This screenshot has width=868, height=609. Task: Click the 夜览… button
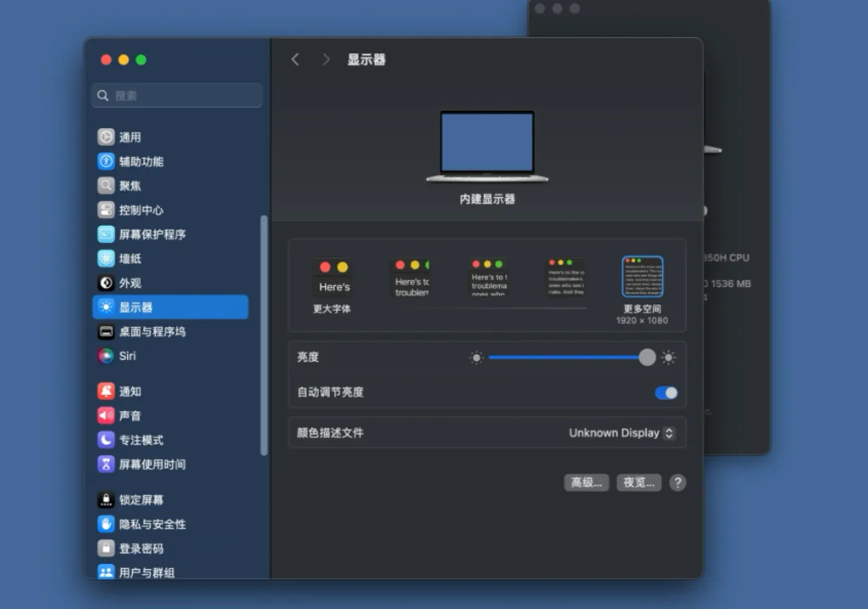click(638, 482)
